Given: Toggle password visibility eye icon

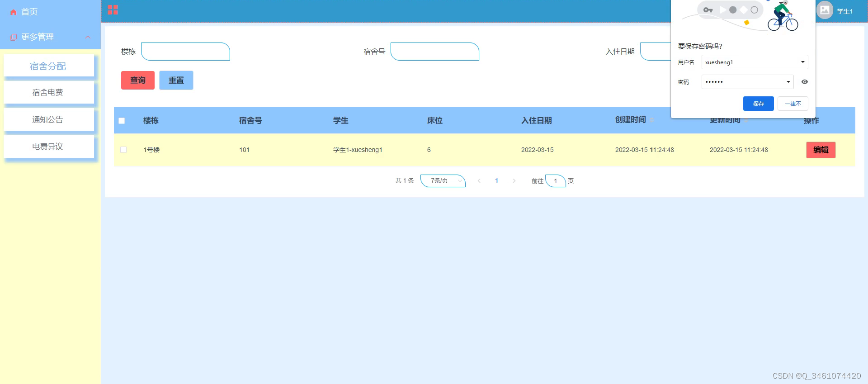Looking at the screenshot, I should 805,82.
